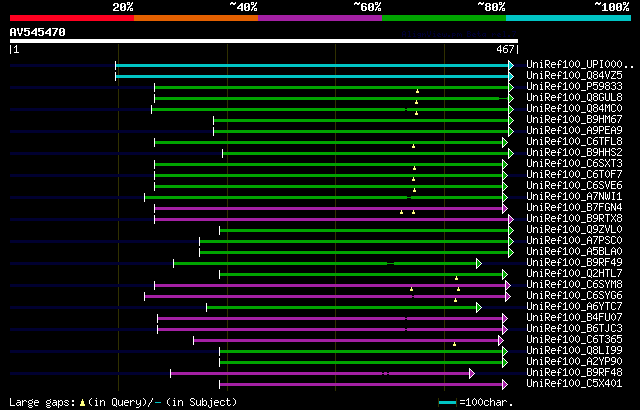Select UniRef100_B6TJC3 text

pyautogui.click(x=574, y=329)
